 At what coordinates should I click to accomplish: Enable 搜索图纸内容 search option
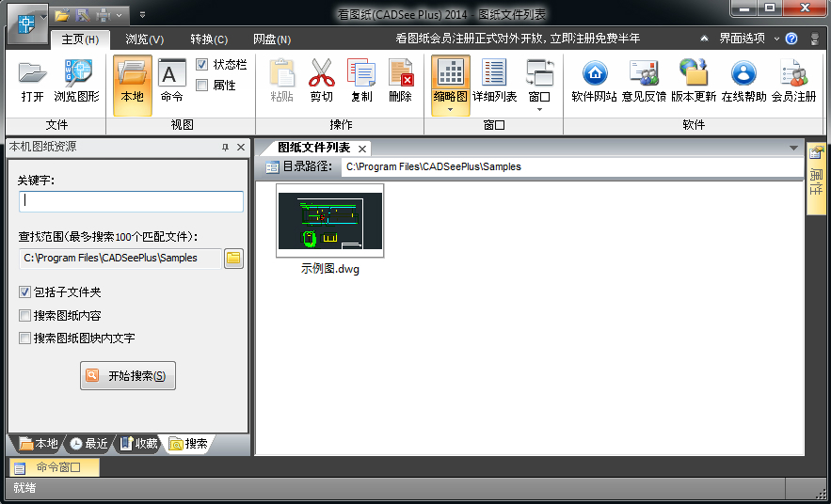click(25, 316)
